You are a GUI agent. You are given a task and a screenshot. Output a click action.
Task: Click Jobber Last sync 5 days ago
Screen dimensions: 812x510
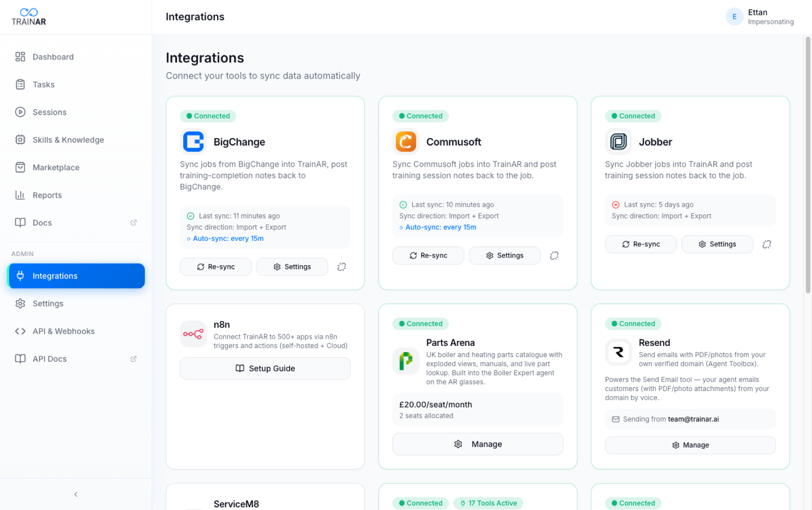click(659, 205)
